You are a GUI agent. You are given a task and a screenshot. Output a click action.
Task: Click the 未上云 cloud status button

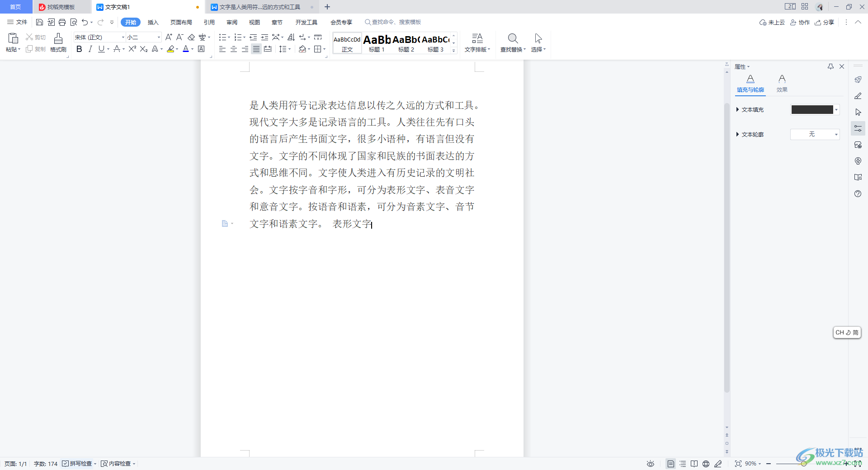point(772,22)
